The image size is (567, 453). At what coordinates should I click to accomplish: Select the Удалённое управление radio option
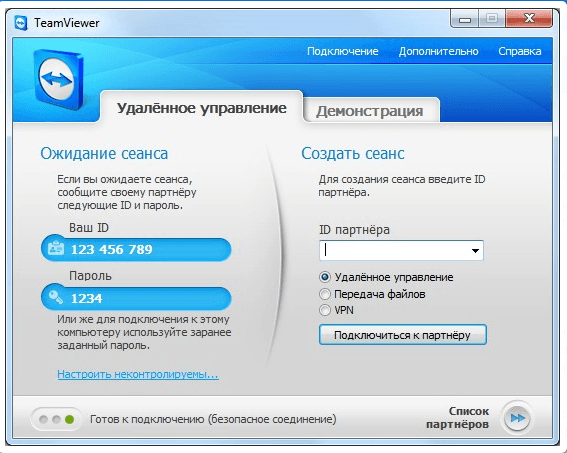click(x=325, y=277)
